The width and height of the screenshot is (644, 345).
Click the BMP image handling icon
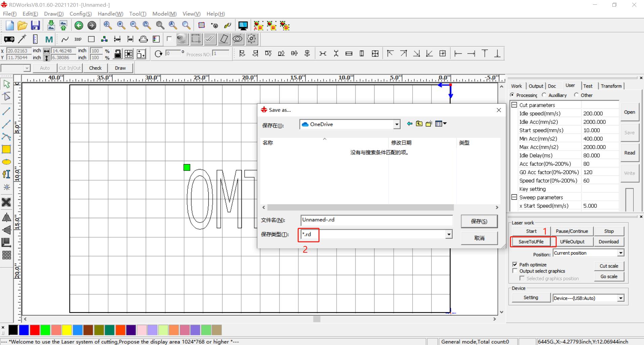pos(78,39)
